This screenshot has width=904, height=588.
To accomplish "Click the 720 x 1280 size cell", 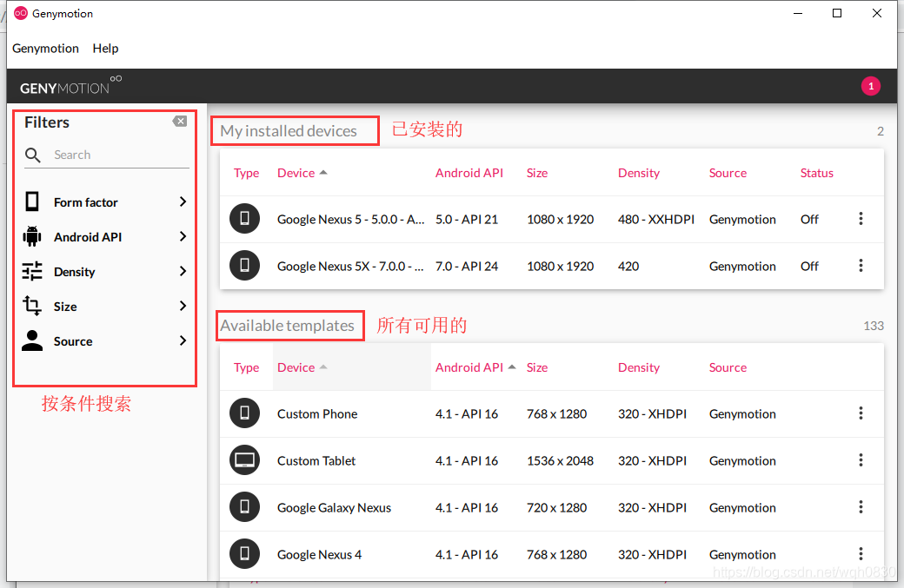I will tap(556, 508).
